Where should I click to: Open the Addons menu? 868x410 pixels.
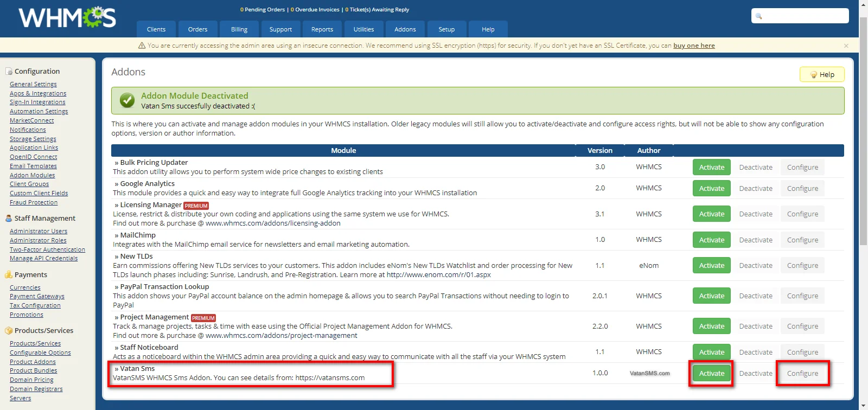[x=405, y=29]
